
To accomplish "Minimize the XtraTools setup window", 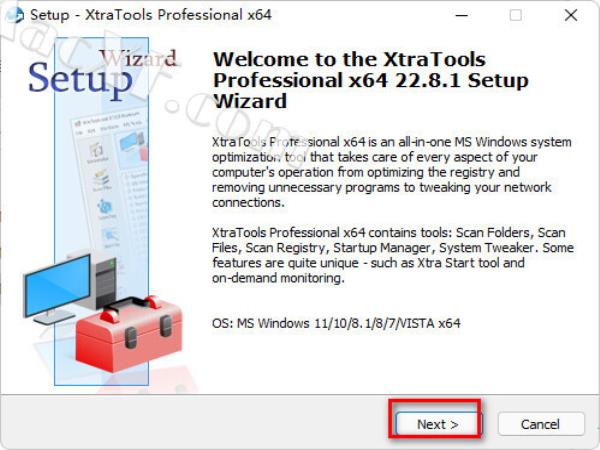I will [x=461, y=15].
